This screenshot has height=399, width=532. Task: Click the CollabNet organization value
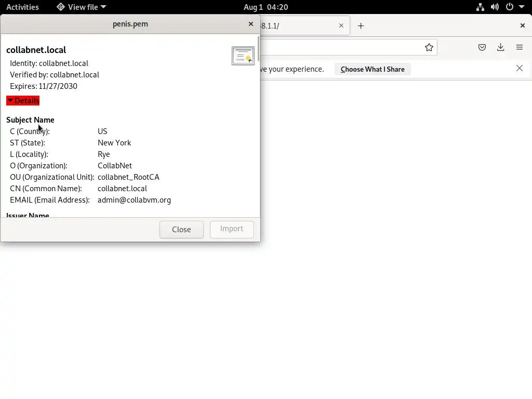coord(115,166)
